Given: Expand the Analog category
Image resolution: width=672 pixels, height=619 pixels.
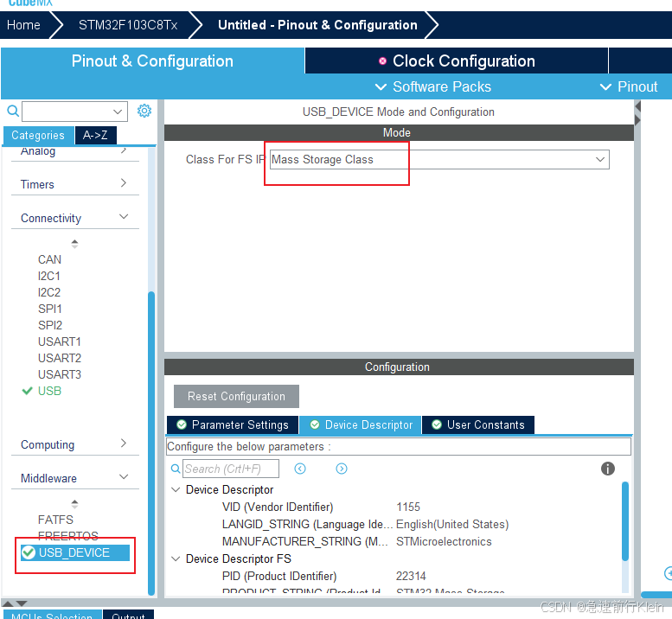Looking at the screenshot, I should pos(75,152).
